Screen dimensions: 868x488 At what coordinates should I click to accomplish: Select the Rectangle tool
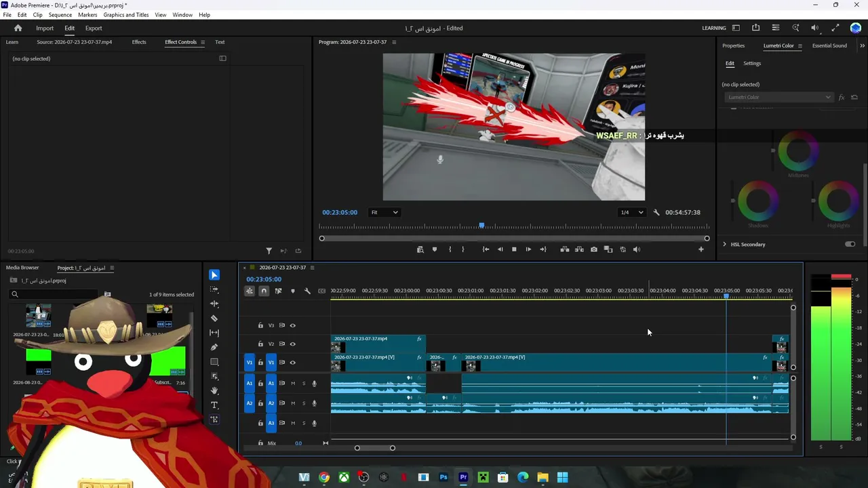tap(214, 362)
